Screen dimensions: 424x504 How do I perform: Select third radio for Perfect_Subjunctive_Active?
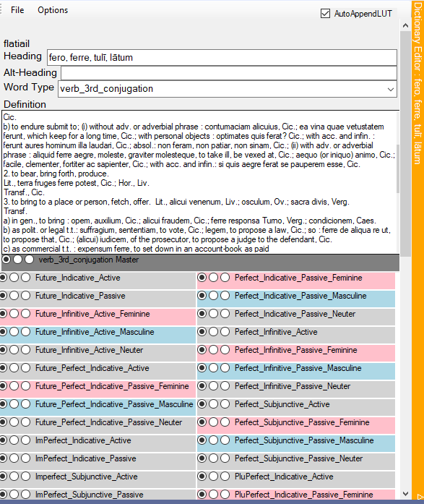pos(225,404)
